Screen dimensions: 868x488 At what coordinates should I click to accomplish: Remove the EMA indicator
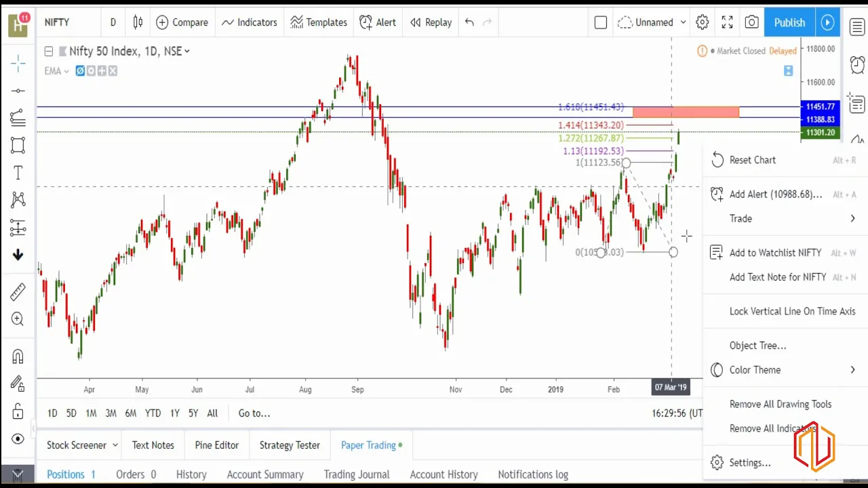click(x=113, y=70)
